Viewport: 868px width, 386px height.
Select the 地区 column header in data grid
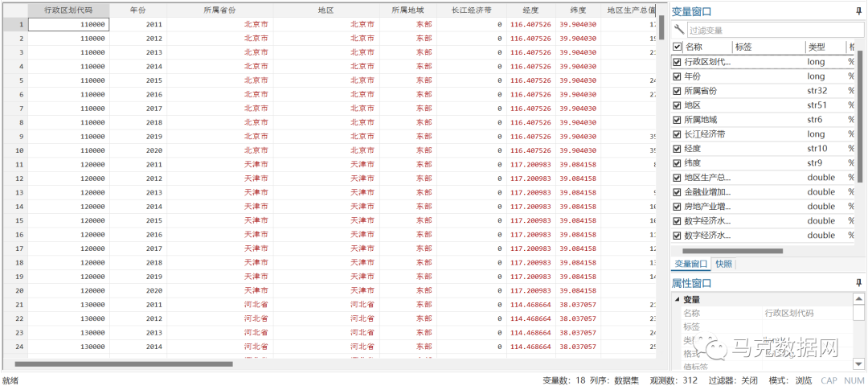[326, 10]
